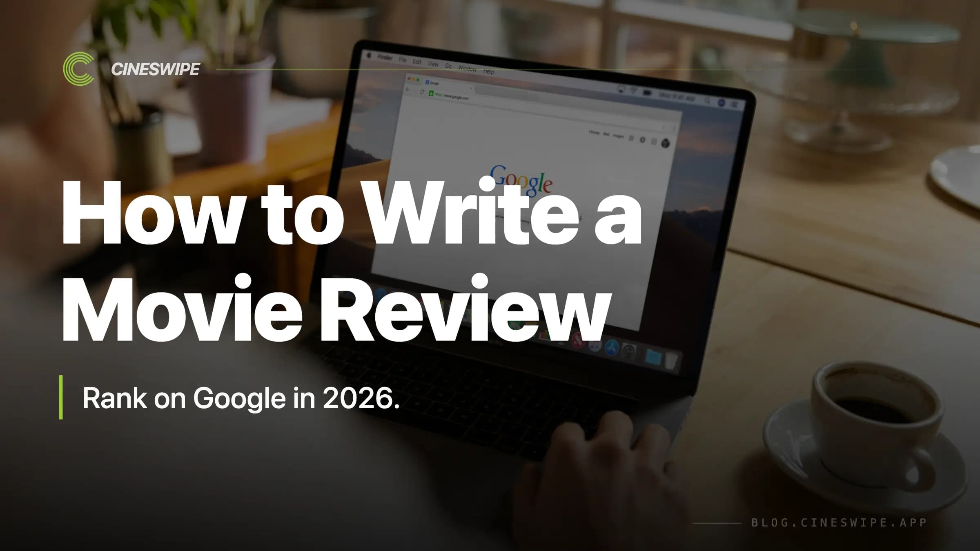This screenshot has width=980, height=551.
Task: Open the Window menu on the laptop
Action: (x=468, y=68)
